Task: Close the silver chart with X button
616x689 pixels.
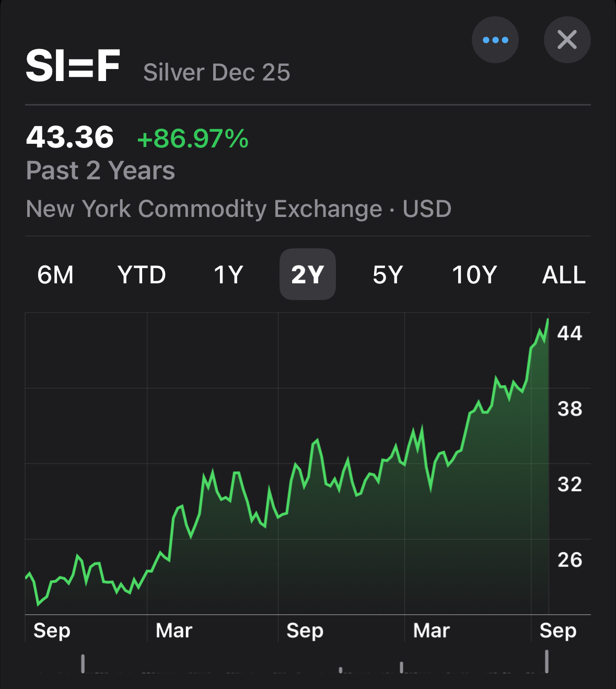Action: coord(567,40)
